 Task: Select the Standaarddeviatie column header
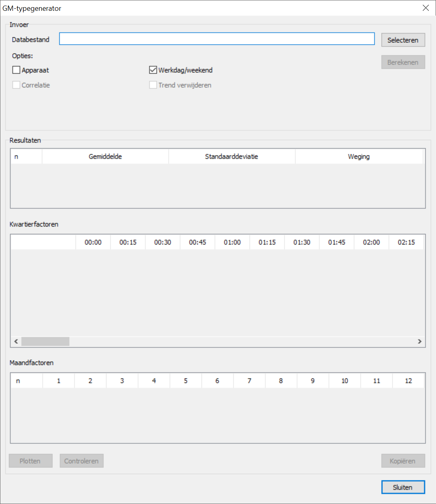tap(232, 157)
